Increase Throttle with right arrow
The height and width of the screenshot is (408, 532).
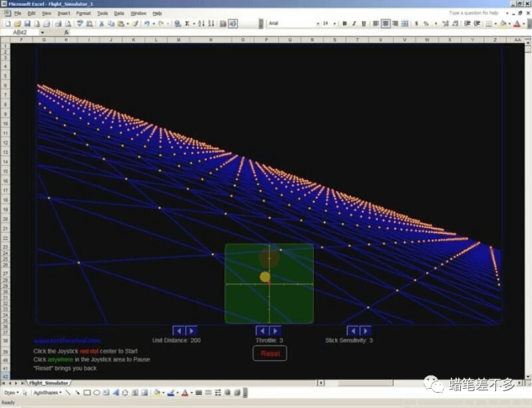coord(275,331)
